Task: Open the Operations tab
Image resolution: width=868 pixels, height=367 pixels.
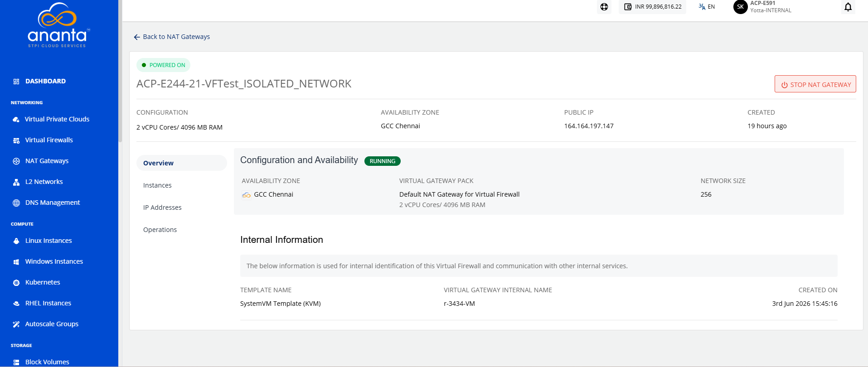Action: 160,230
